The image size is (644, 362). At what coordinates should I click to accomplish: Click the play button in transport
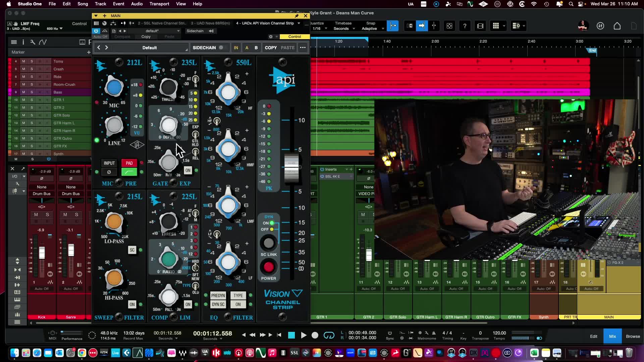tap(304, 335)
